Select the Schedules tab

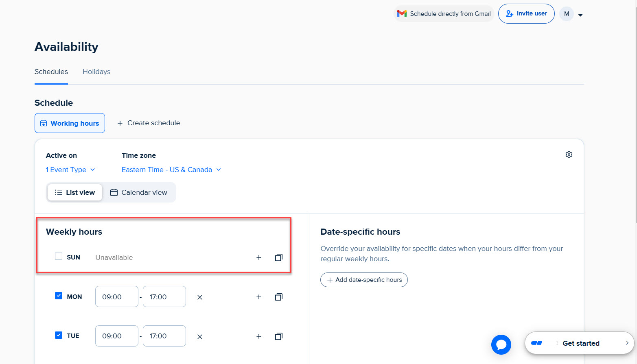click(x=51, y=72)
